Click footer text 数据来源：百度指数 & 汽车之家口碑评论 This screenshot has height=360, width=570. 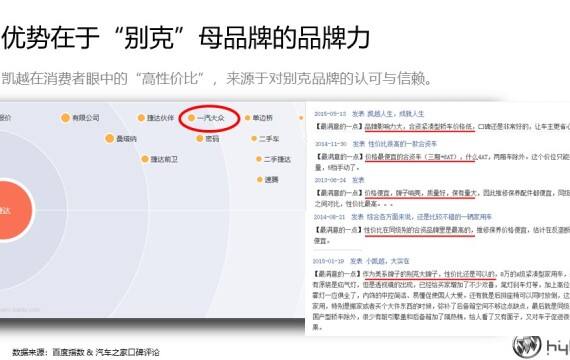tap(86, 352)
